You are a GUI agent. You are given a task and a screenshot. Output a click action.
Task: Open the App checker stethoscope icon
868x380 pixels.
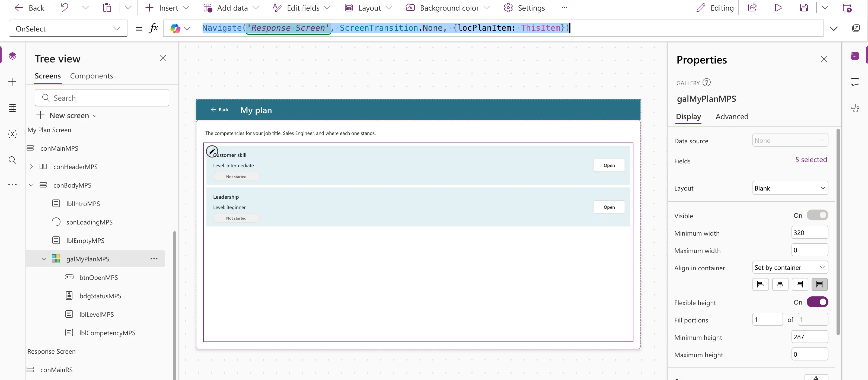pos(855,108)
